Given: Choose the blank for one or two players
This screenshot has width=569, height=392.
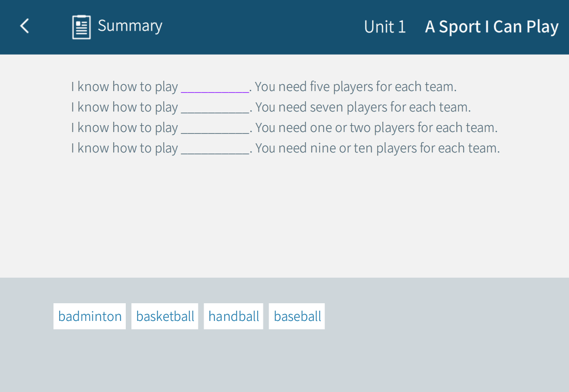Looking at the screenshot, I should [215, 129].
